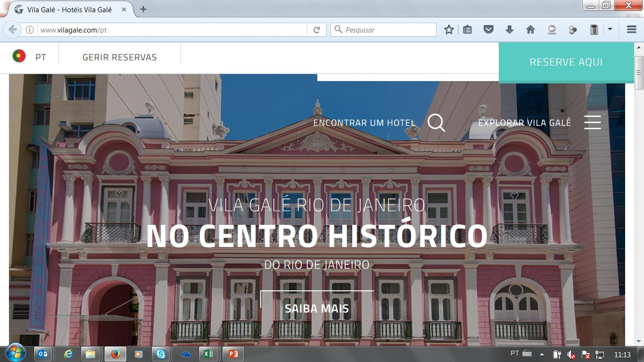
Task: Click the network connection tray icon
Action: click(600, 354)
